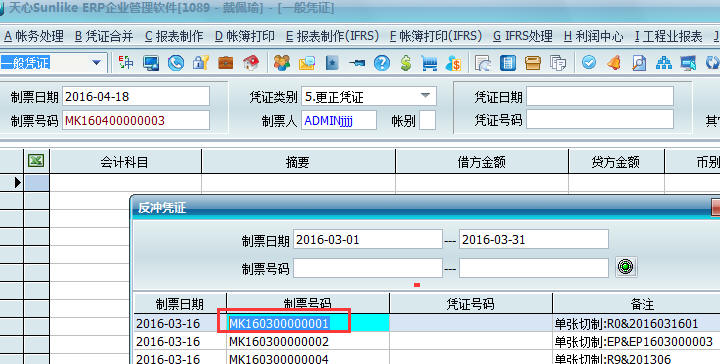Screen dimensions: 720x364
Task: Click the monitor with cursor toolbar icon
Action: pyautogui.click(x=688, y=63)
